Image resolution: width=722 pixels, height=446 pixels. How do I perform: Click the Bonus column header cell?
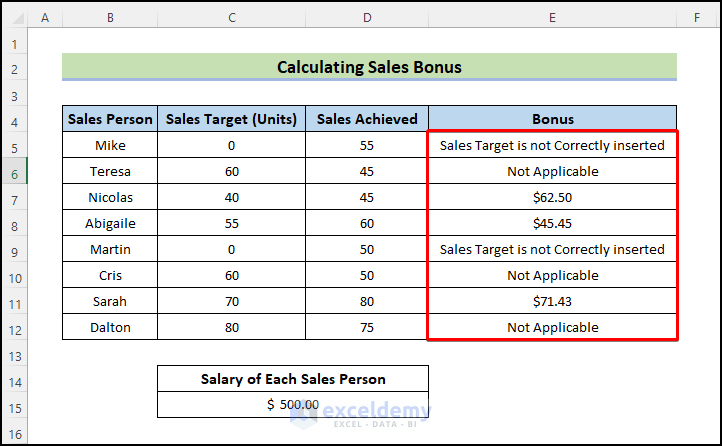click(x=552, y=119)
